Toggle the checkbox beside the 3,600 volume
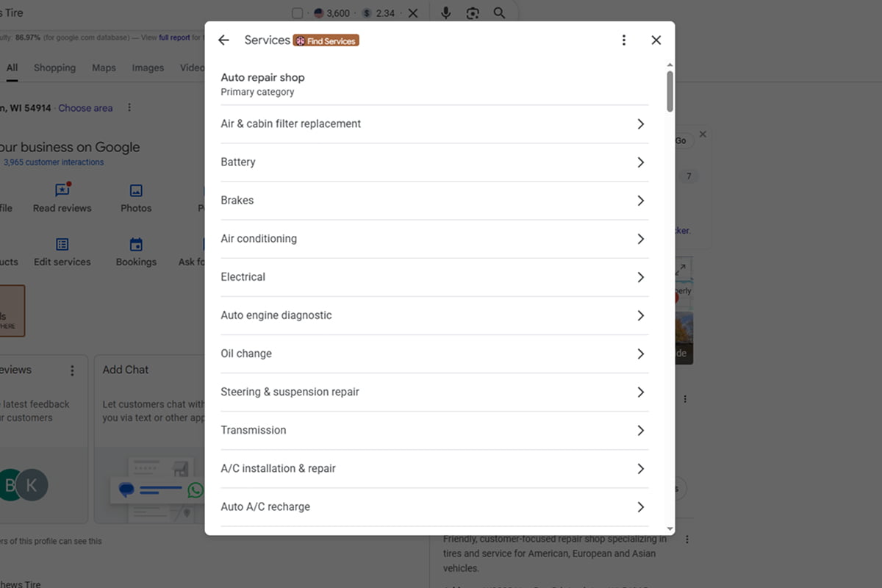Viewport: 882px width, 588px height. click(297, 13)
